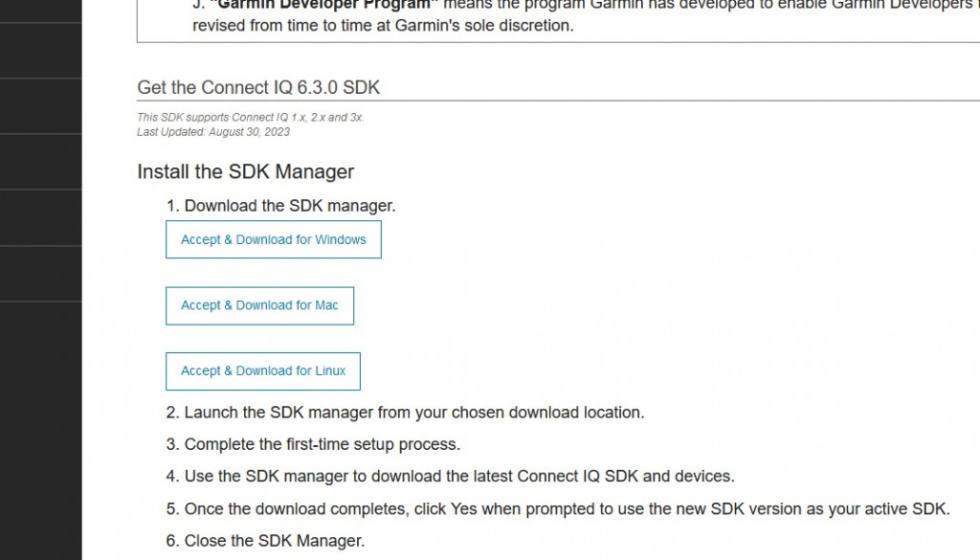Click the empty sidebar area below the last divider
This screenshot has width=980, height=560.
pos(40,431)
